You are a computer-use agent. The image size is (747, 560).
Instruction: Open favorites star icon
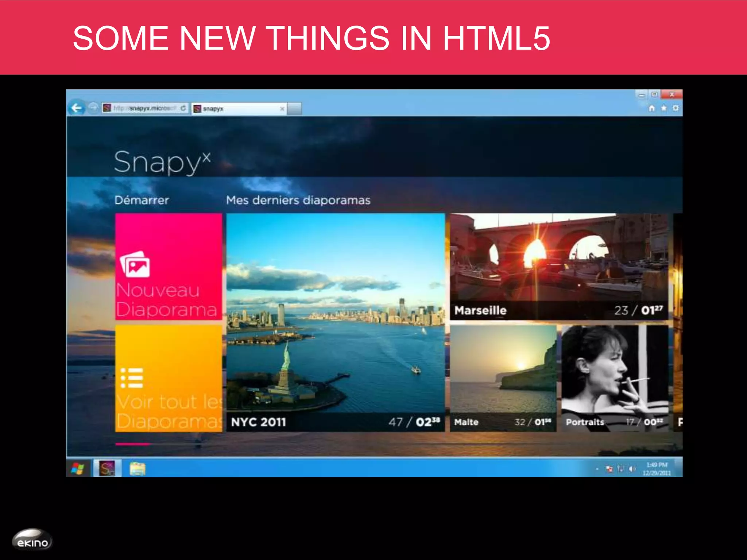coord(664,108)
